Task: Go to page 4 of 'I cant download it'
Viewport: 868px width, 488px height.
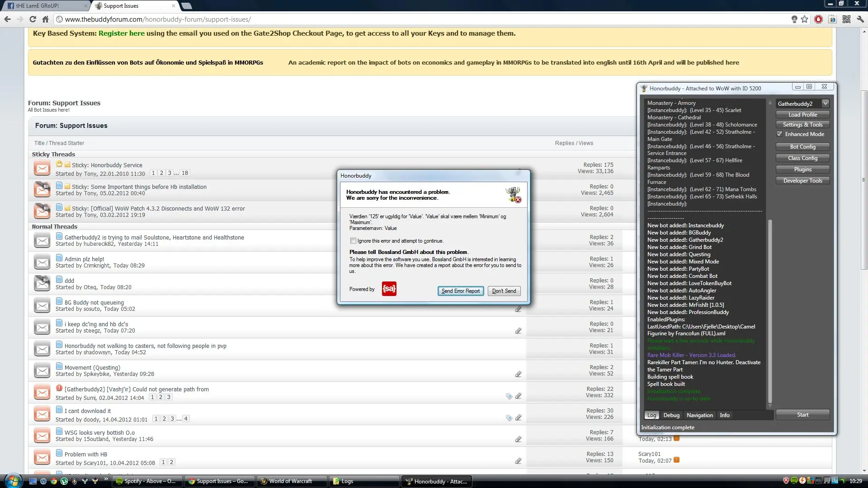Action: click(185, 419)
